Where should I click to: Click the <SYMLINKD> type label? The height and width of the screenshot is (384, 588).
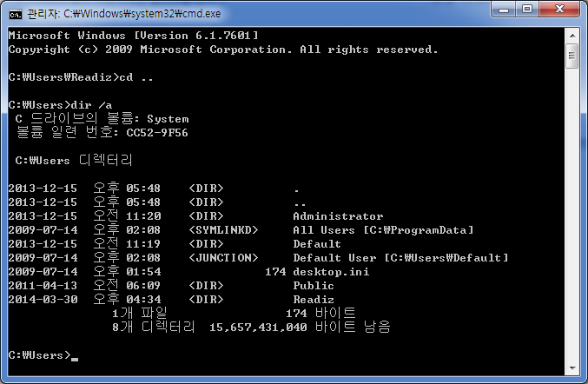(223, 230)
